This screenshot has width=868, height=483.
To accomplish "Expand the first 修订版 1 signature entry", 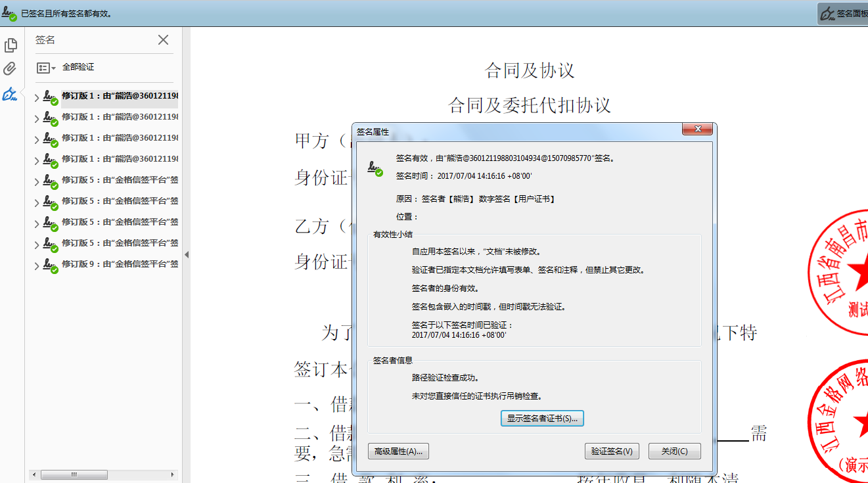I will tap(36, 98).
